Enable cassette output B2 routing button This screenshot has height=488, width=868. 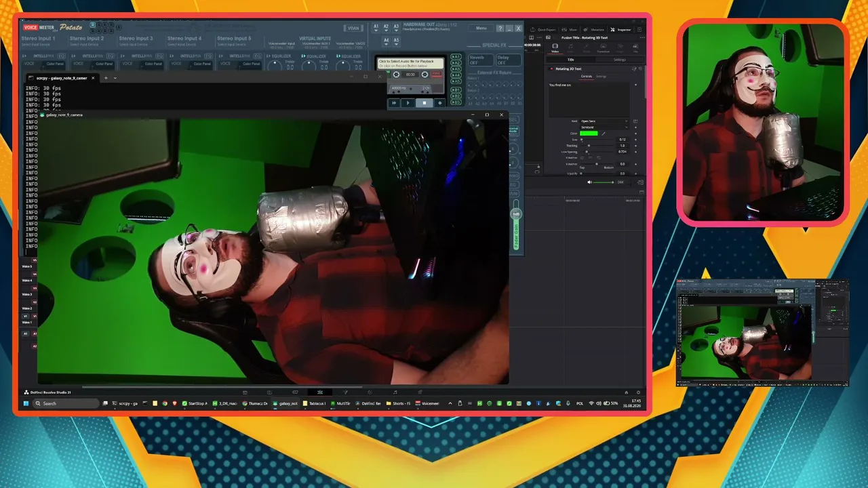point(456,96)
